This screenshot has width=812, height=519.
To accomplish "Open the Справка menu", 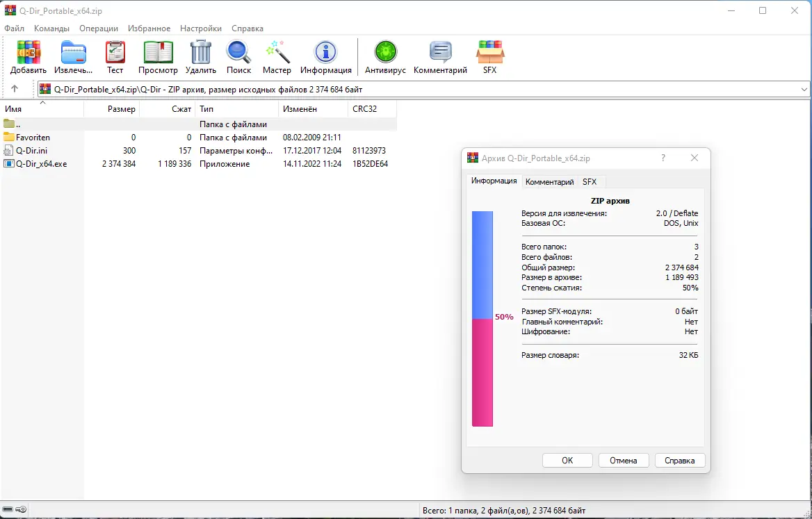I will [247, 28].
